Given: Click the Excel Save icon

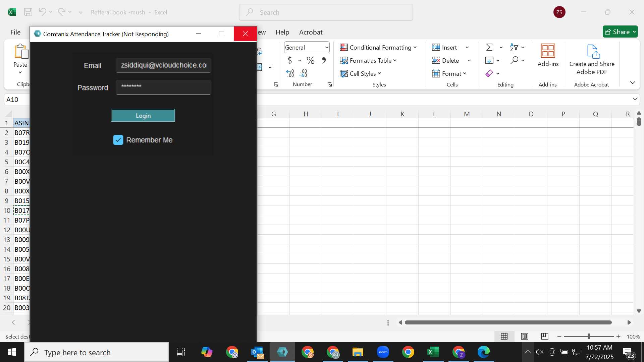Looking at the screenshot, I should point(28,12).
